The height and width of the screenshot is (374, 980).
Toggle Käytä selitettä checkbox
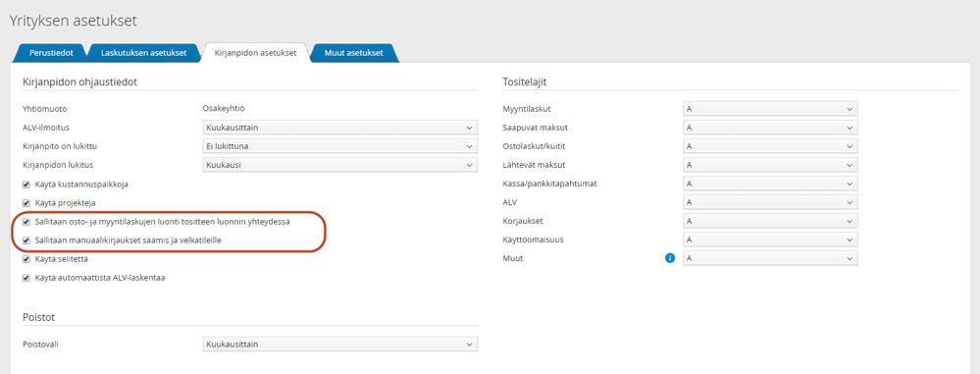tap(26, 258)
